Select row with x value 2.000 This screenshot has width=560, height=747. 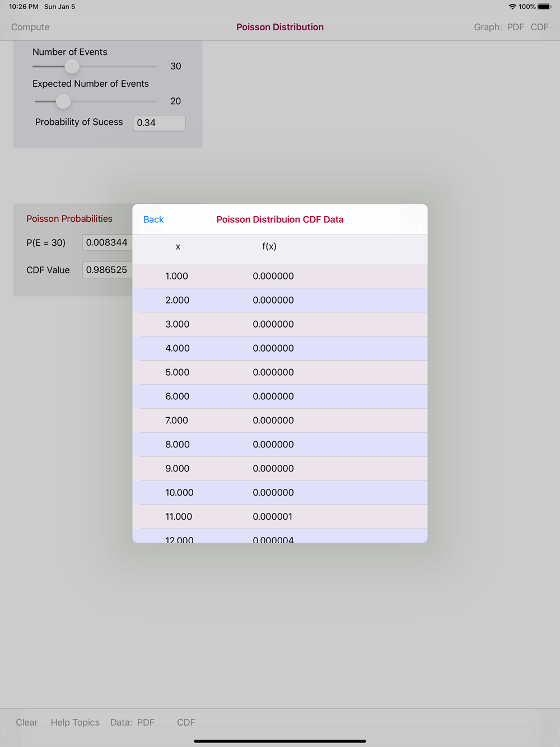point(280,300)
